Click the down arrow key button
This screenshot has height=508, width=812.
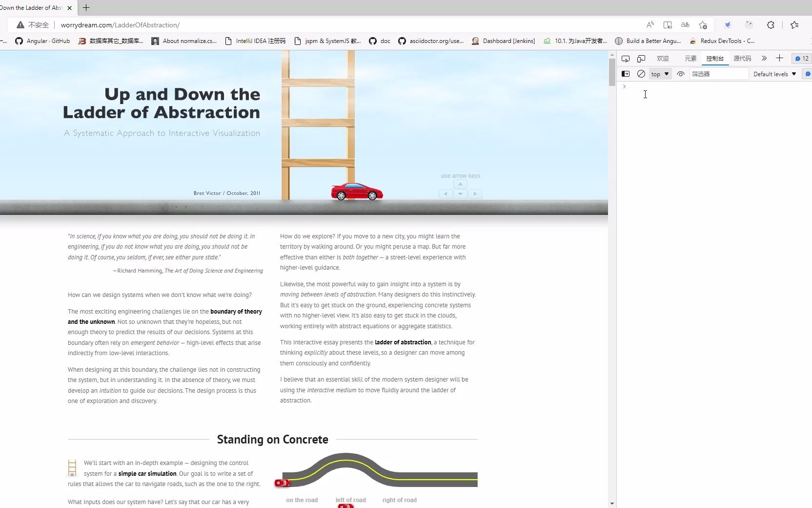coord(460,194)
